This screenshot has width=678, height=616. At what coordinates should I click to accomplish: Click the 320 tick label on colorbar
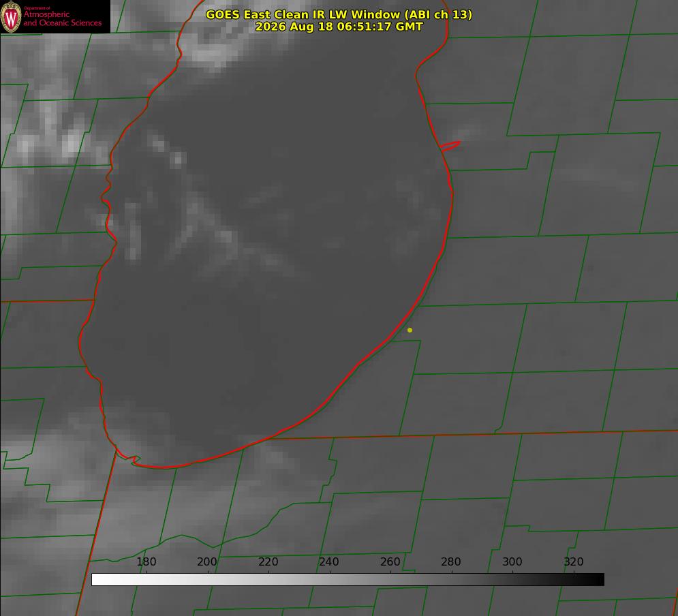[574, 561]
